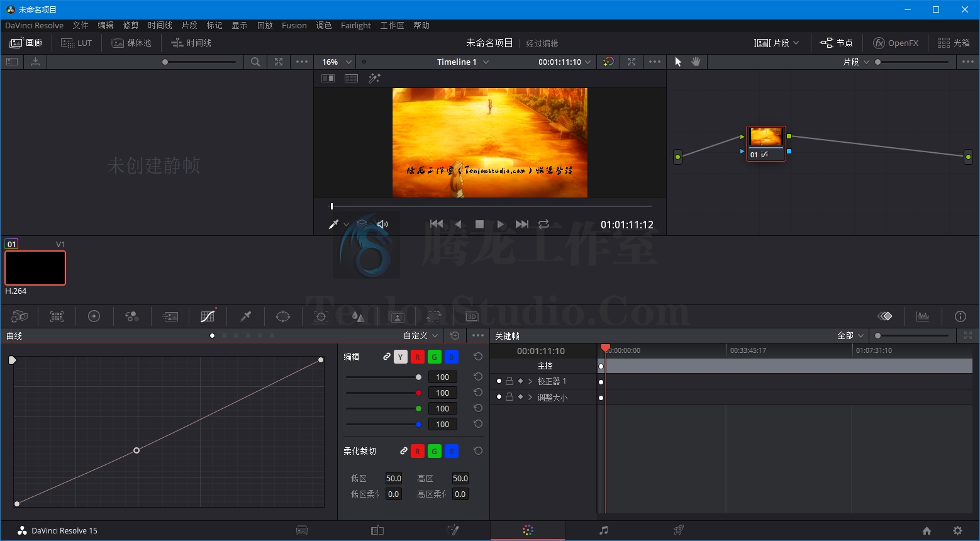
Task: Switch to the Color Wheels palette
Action: point(94,316)
